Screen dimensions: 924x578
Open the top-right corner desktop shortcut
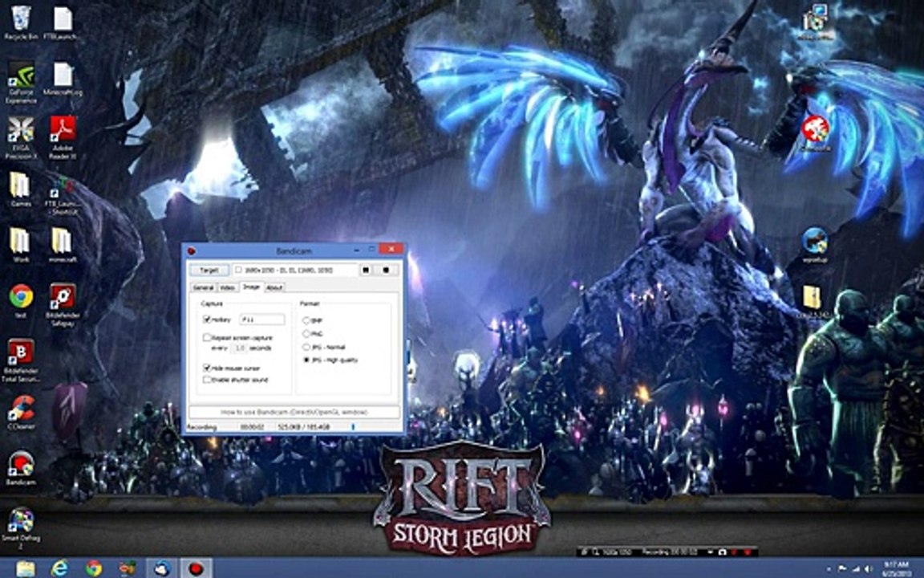(817, 21)
